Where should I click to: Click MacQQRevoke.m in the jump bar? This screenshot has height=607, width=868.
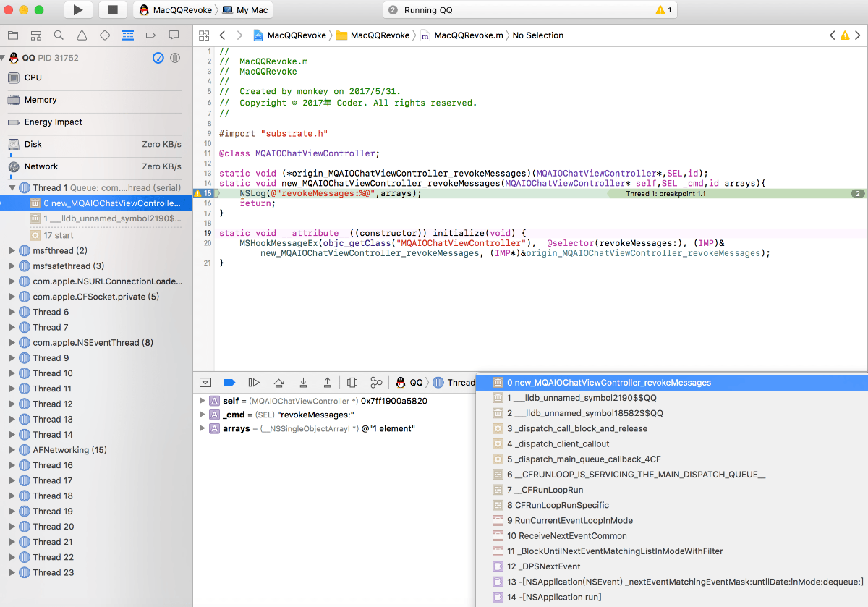pos(467,35)
